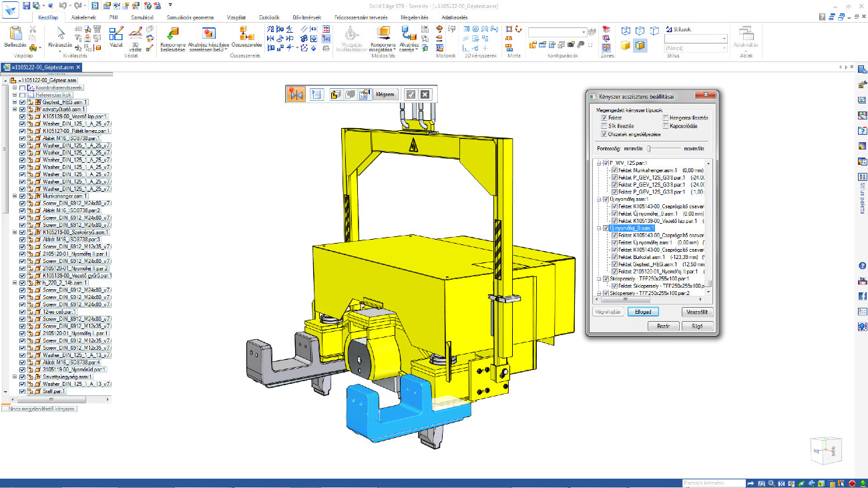The width and height of the screenshot is (868, 488).
Task: Click the Visszaállít button
Action: point(698,312)
